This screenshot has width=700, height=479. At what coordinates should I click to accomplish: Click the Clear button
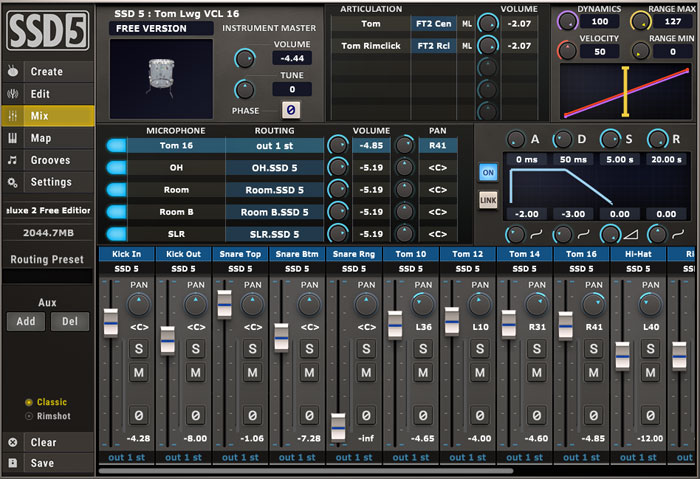(x=48, y=442)
